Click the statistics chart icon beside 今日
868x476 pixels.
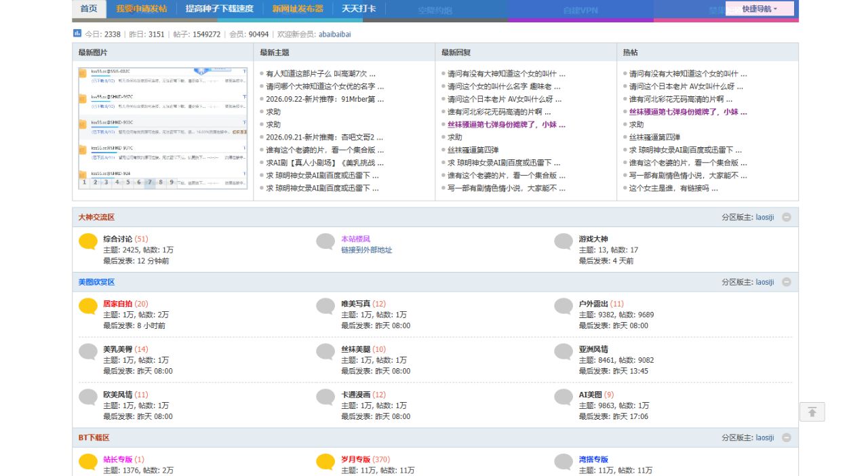(x=77, y=33)
